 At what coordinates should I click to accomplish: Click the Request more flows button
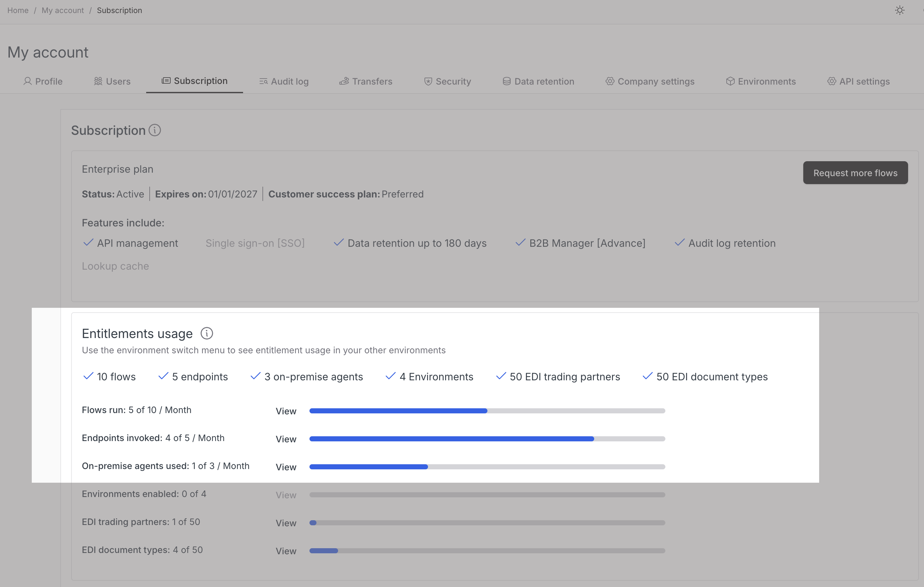855,173
